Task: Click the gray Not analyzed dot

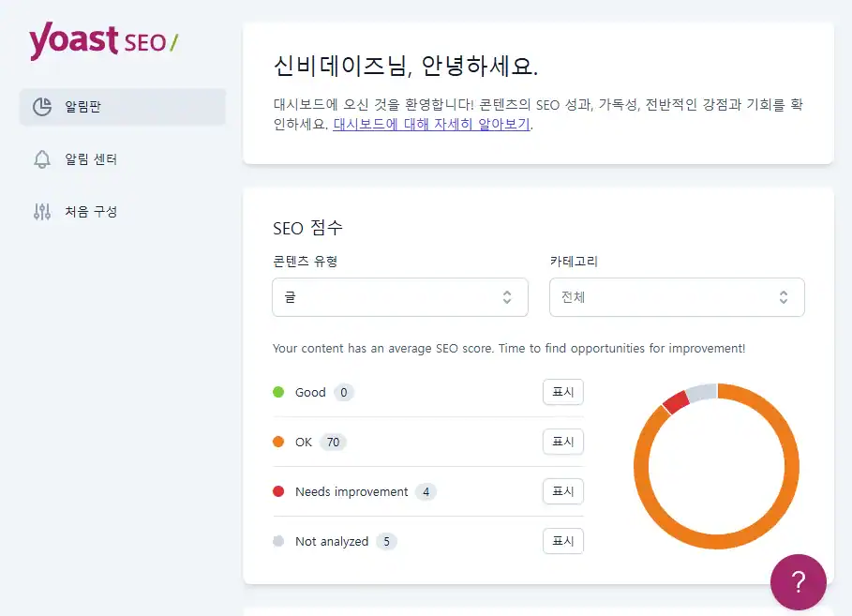Action: tap(278, 541)
